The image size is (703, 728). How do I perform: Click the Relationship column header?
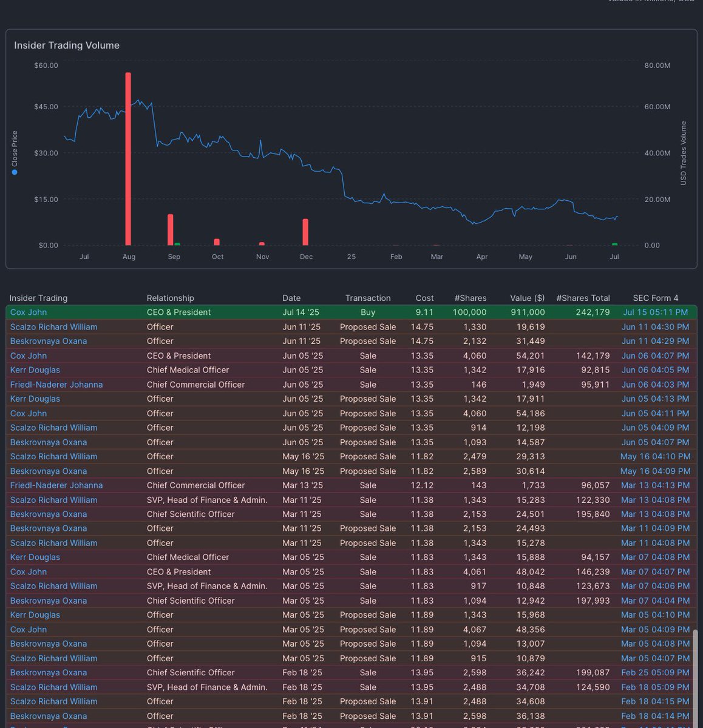point(171,298)
